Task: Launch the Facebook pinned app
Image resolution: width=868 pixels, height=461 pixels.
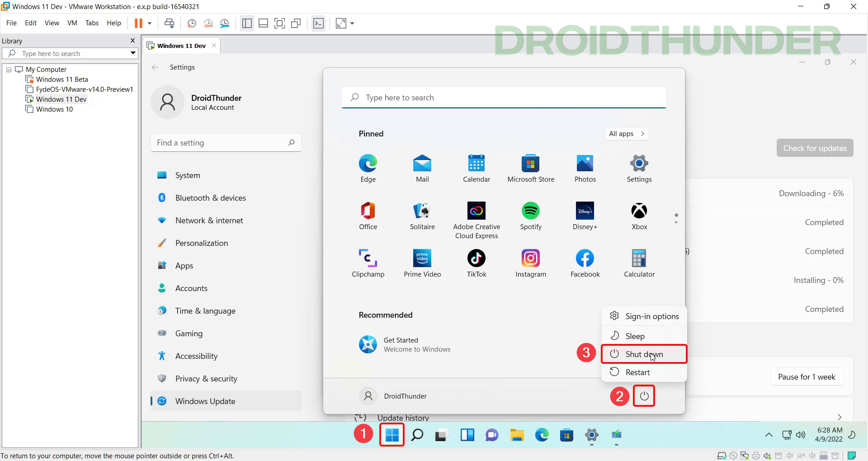Action: pos(585,263)
